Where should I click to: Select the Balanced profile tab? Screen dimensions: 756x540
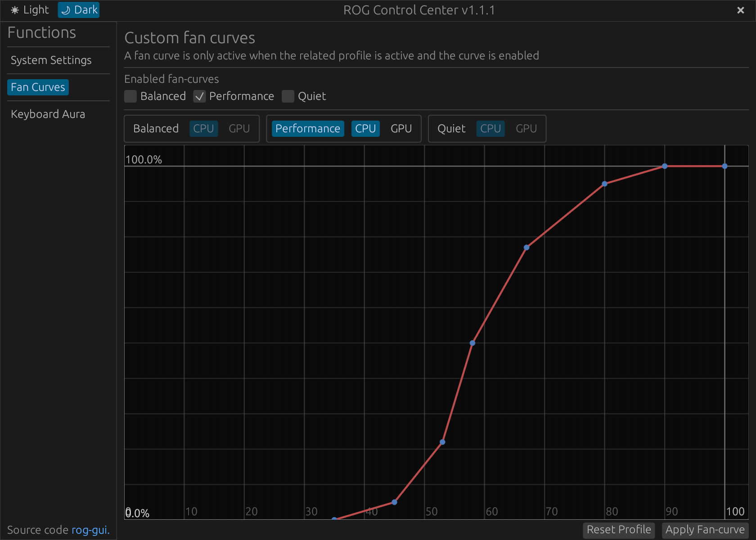click(156, 129)
